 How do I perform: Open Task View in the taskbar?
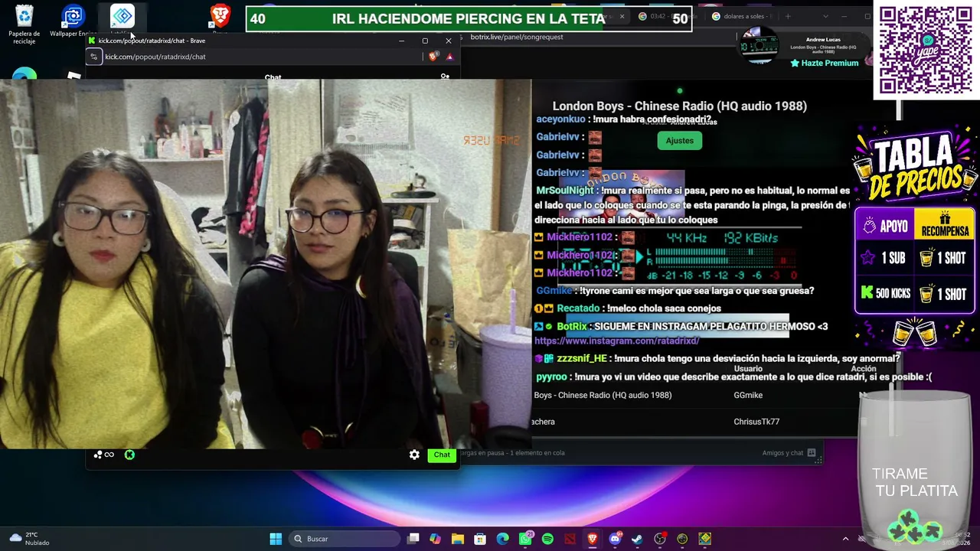tap(413, 539)
